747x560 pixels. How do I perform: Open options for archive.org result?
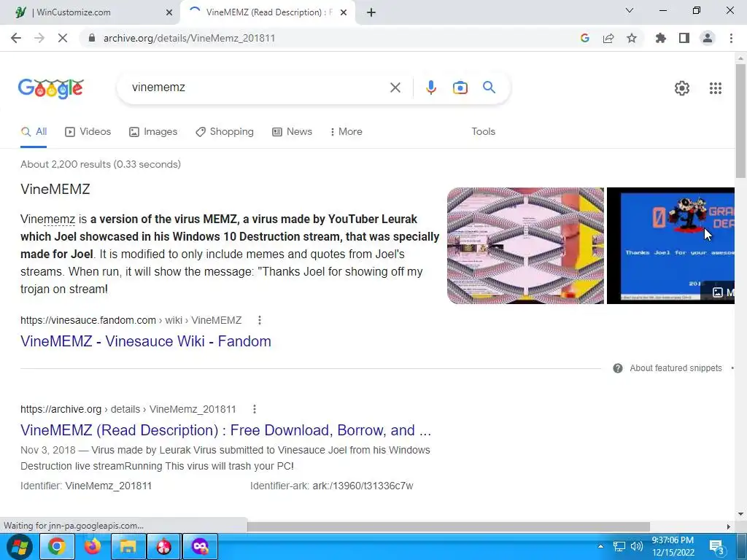click(x=255, y=410)
